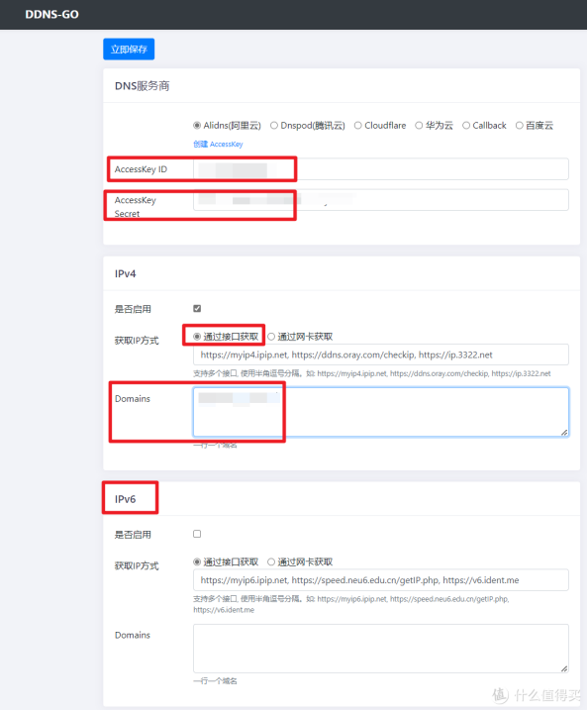Image resolution: width=588 pixels, height=711 pixels.
Task: Click the DDNS-GO header title
Action: coord(51,15)
